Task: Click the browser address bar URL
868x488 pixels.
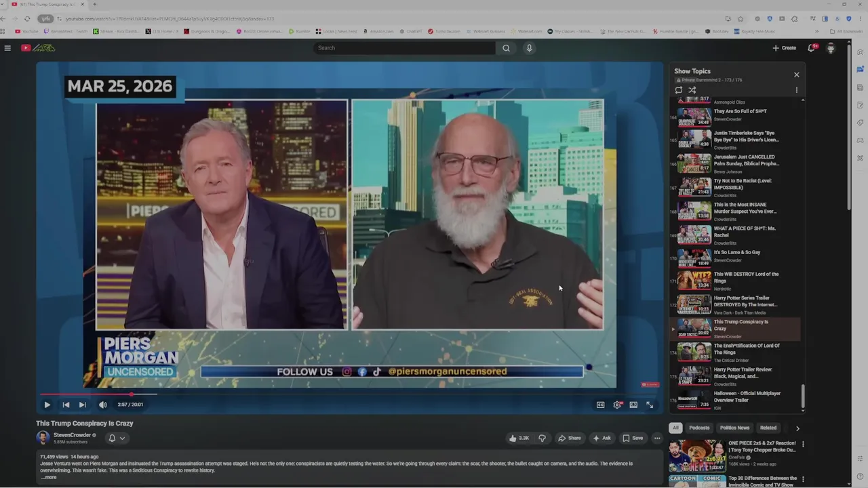Action: click(x=170, y=18)
